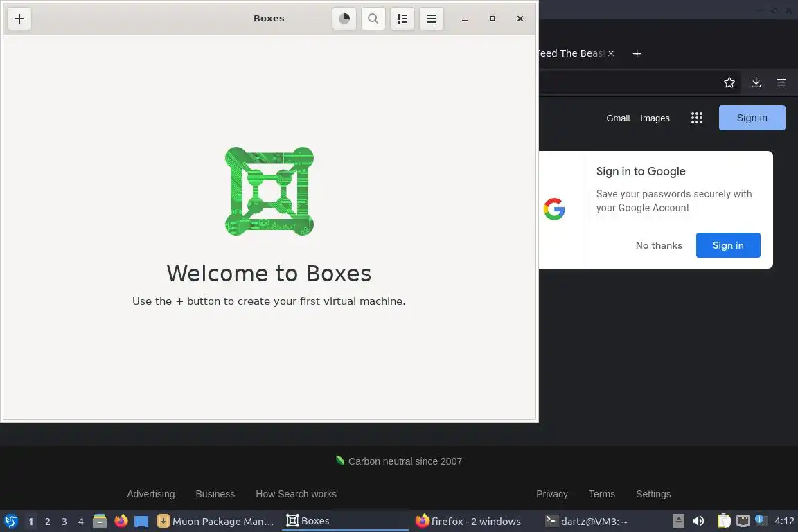Click the Welcome to Boxes heading
798x532 pixels.
269,274
